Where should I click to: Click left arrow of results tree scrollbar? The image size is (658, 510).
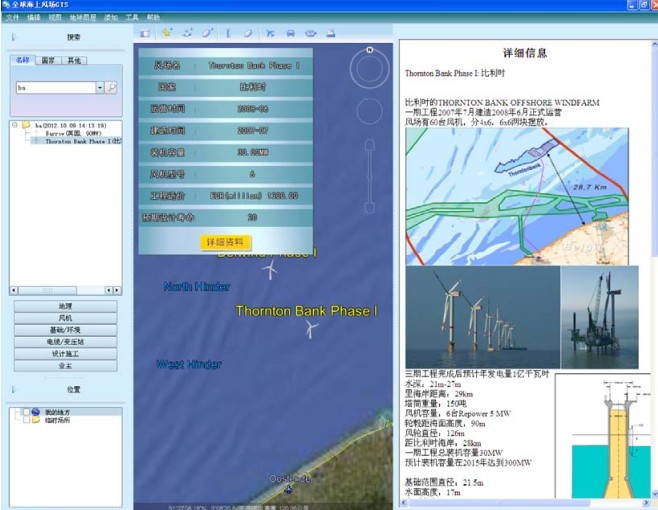pyautogui.click(x=14, y=290)
